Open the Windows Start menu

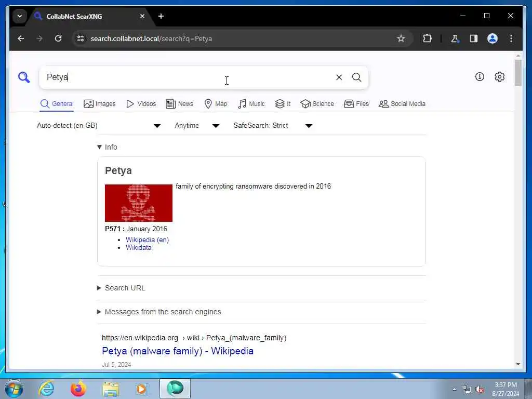click(14, 389)
